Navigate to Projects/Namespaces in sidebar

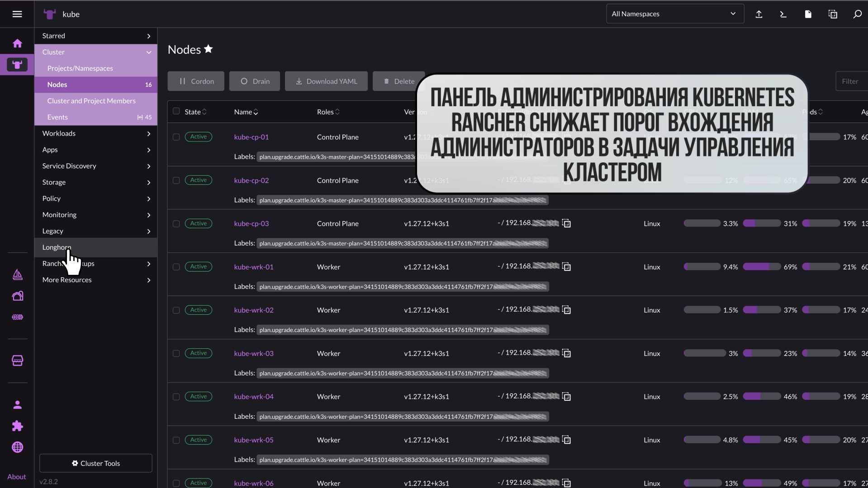(x=80, y=68)
